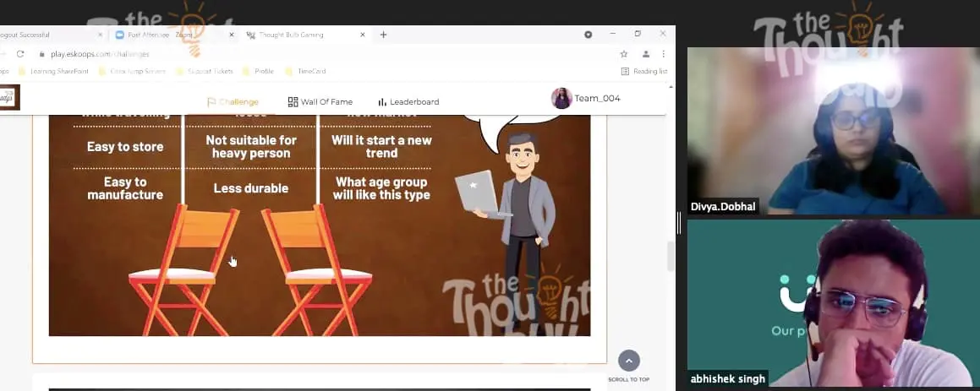The image size is (980, 391).
Task: Close the Logout Successful tab
Action: coord(100,35)
